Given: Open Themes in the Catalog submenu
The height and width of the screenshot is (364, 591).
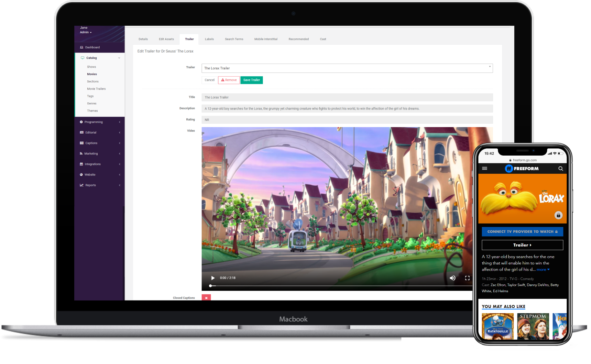Looking at the screenshot, I should [x=92, y=111].
